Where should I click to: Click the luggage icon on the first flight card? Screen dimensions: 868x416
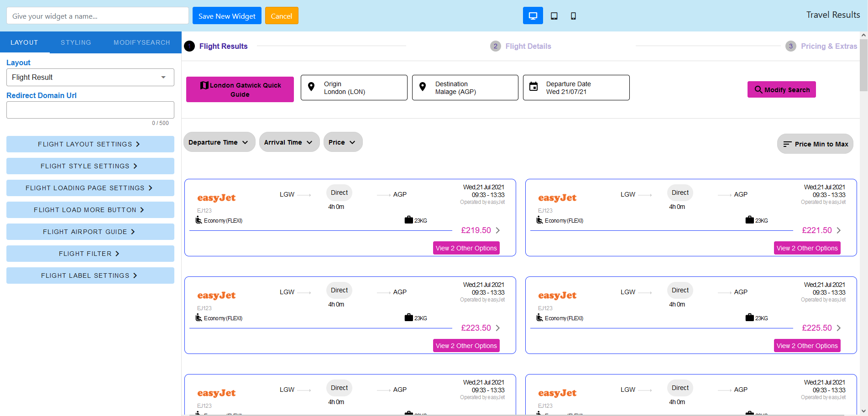pyautogui.click(x=408, y=220)
